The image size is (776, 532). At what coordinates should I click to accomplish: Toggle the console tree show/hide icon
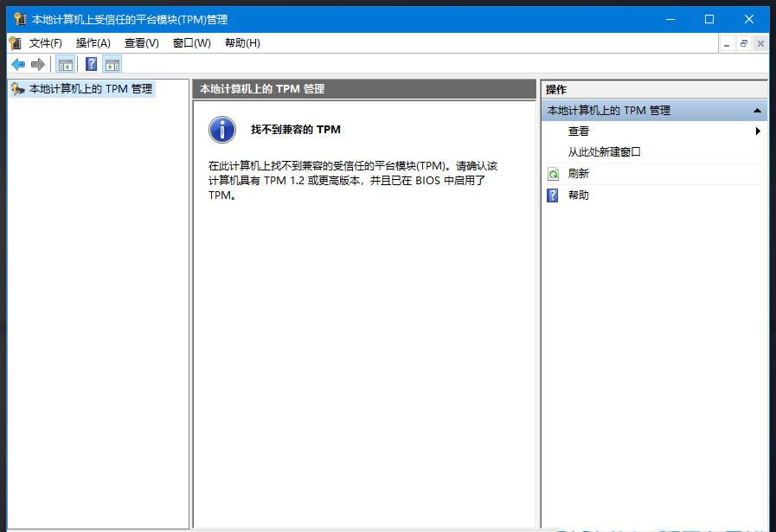tap(65, 63)
